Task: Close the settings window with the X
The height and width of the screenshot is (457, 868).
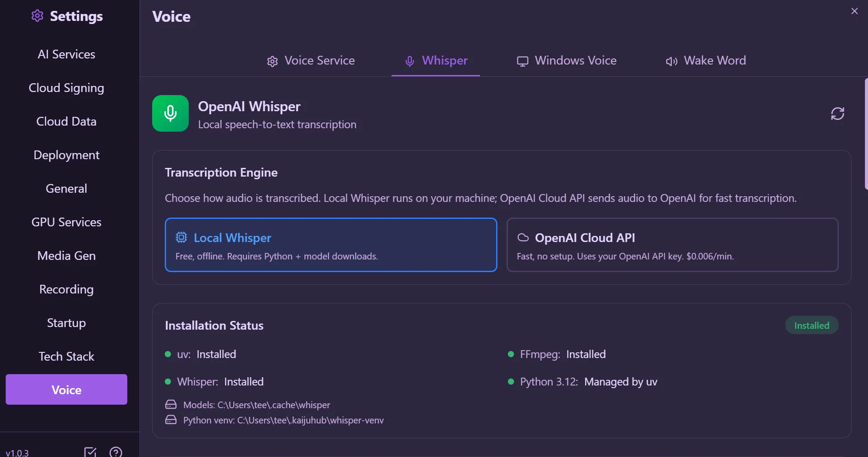Action: point(854,11)
